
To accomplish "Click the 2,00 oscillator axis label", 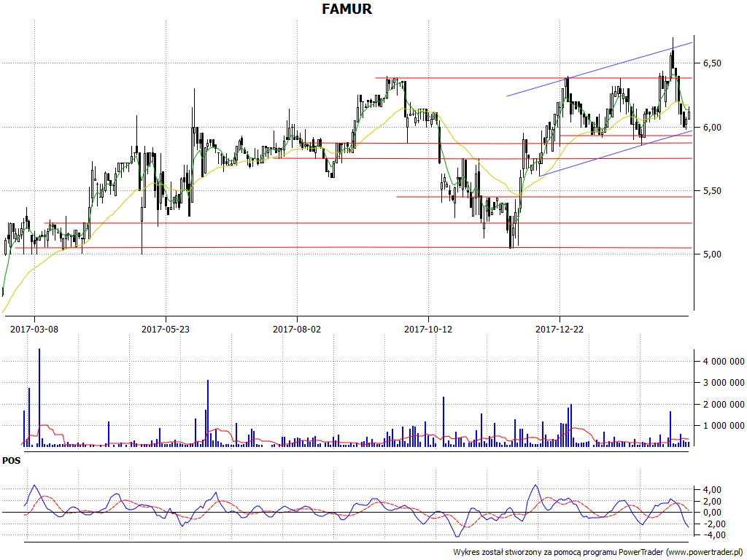I will (712, 502).
